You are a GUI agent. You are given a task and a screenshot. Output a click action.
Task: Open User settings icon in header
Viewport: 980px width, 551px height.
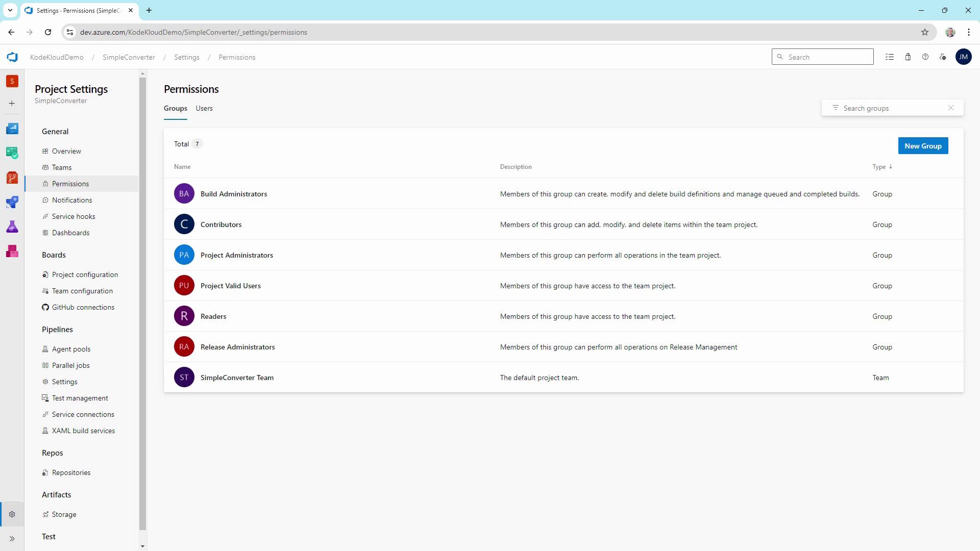point(943,57)
